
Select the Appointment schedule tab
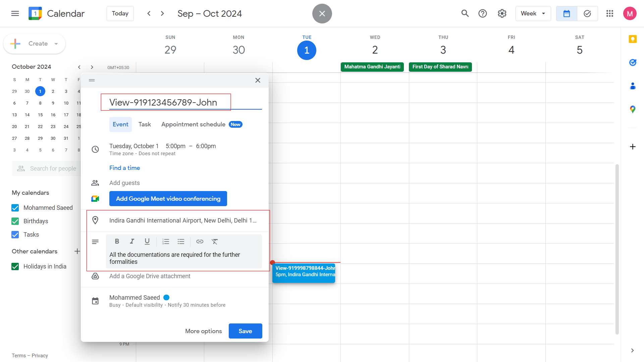tap(193, 124)
